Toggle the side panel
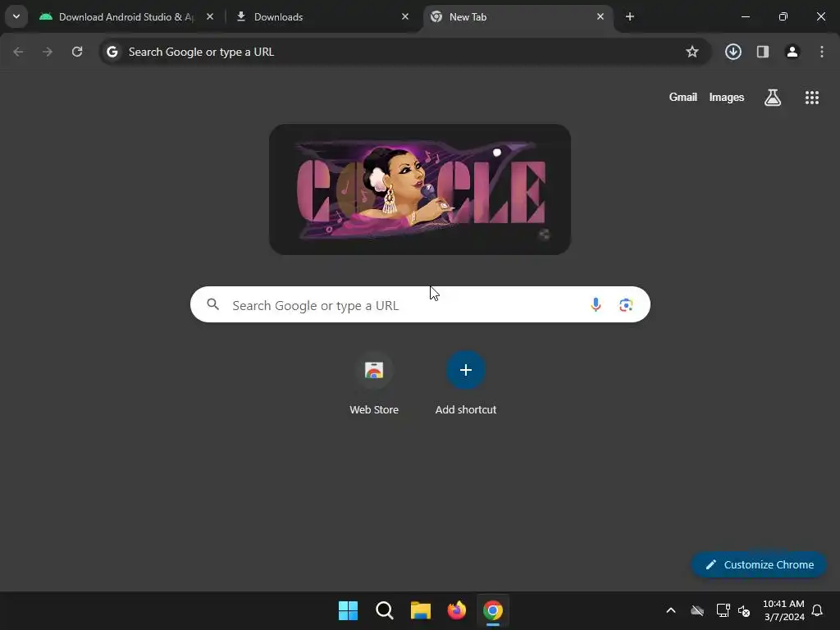This screenshot has height=630, width=840. tap(763, 52)
